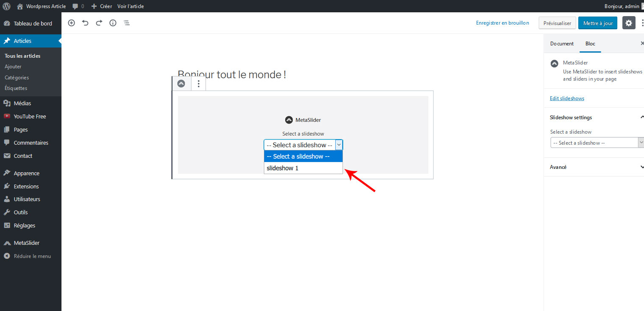This screenshot has height=311, width=644.
Task: Click Enregistrer en brouillon link
Action: coord(502,23)
